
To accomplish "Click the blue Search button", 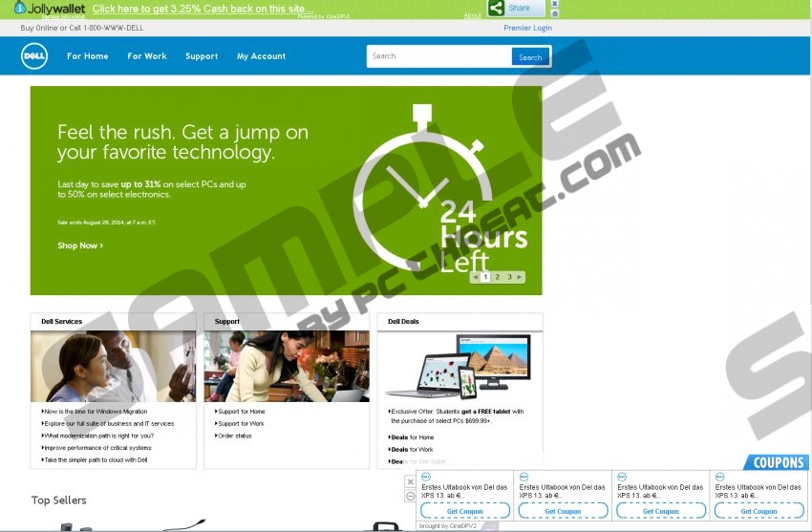I will [x=529, y=57].
